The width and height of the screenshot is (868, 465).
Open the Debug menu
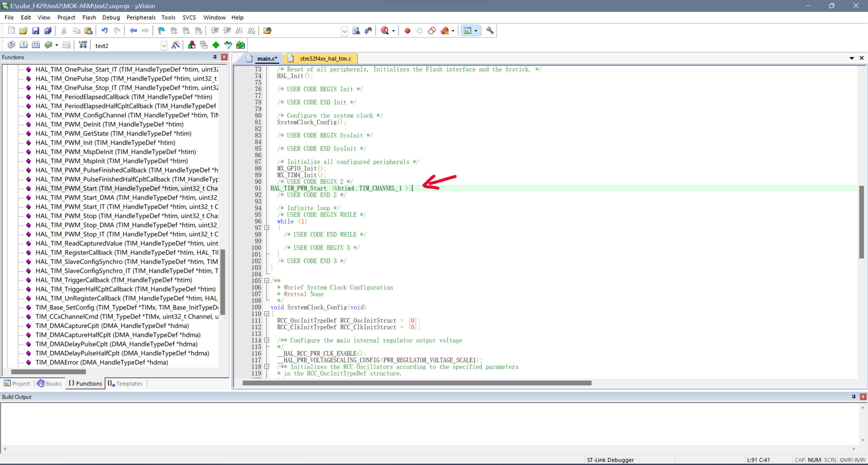[111, 17]
